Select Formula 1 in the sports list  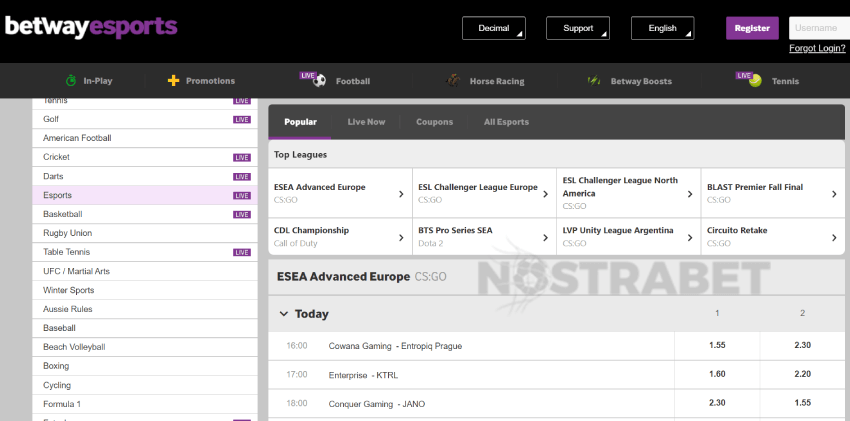[x=145, y=404]
